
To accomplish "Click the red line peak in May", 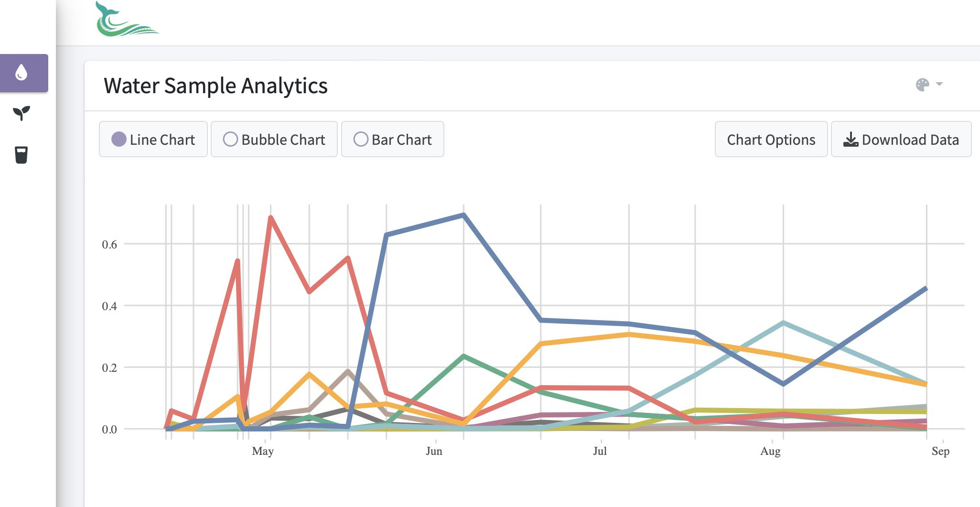I will point(271,217).
